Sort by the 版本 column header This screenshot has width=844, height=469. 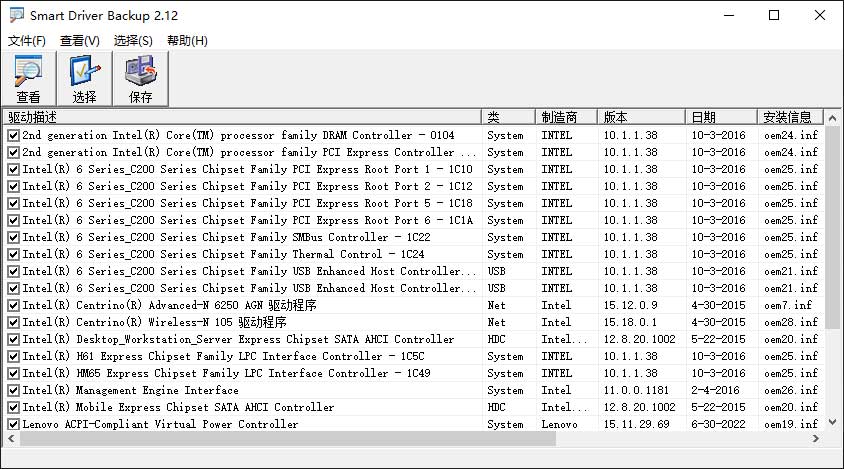pos(641,117)
